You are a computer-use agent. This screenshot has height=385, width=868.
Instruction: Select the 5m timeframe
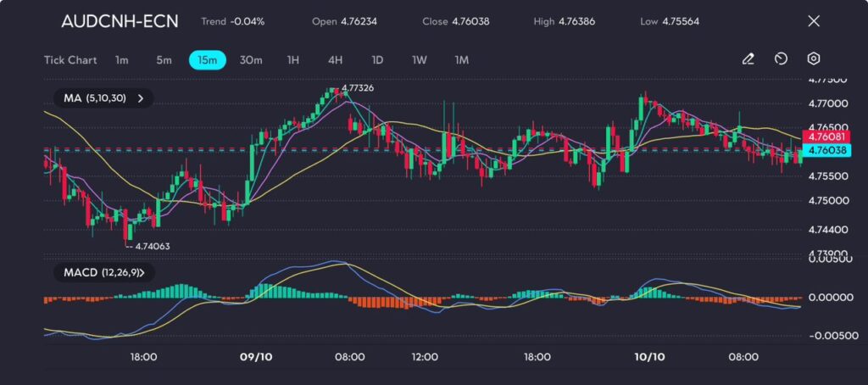[164, 60]
